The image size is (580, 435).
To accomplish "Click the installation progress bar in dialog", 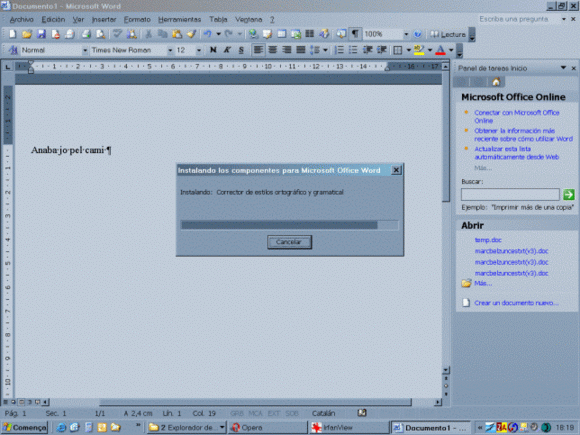I will pyautogui.click(x=289, y=225).
